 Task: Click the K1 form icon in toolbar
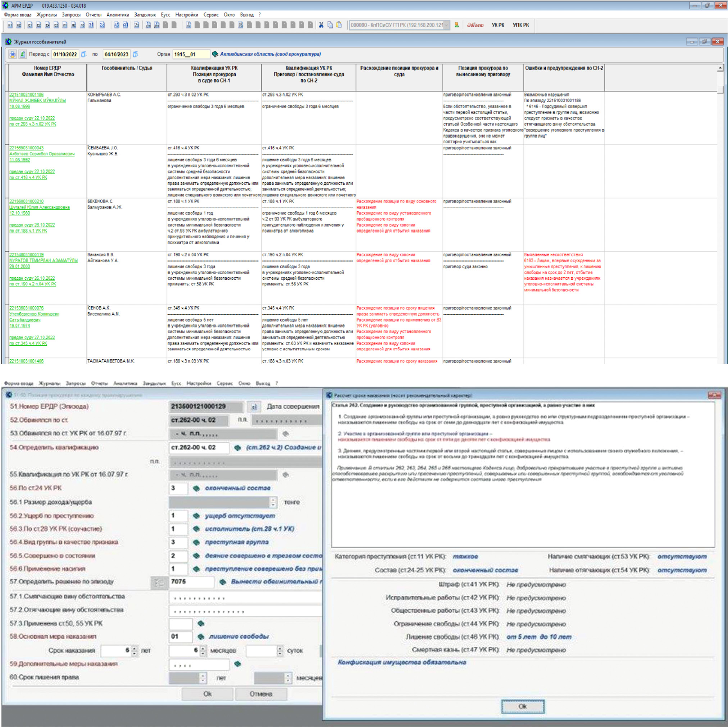point(10,25)
